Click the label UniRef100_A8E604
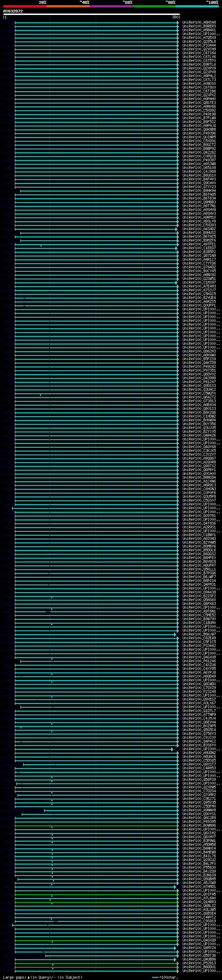This screenshot has height=980, width=222. click(x=199, y=405)
